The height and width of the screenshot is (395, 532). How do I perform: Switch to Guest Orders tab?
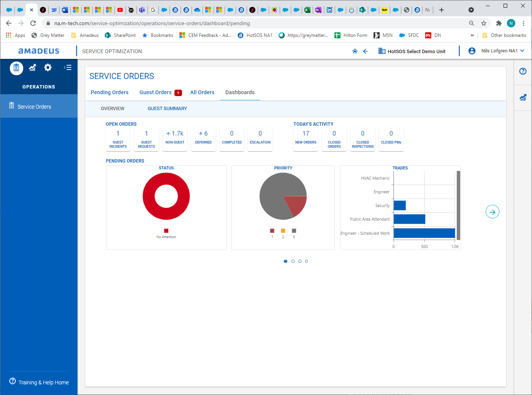155,92
